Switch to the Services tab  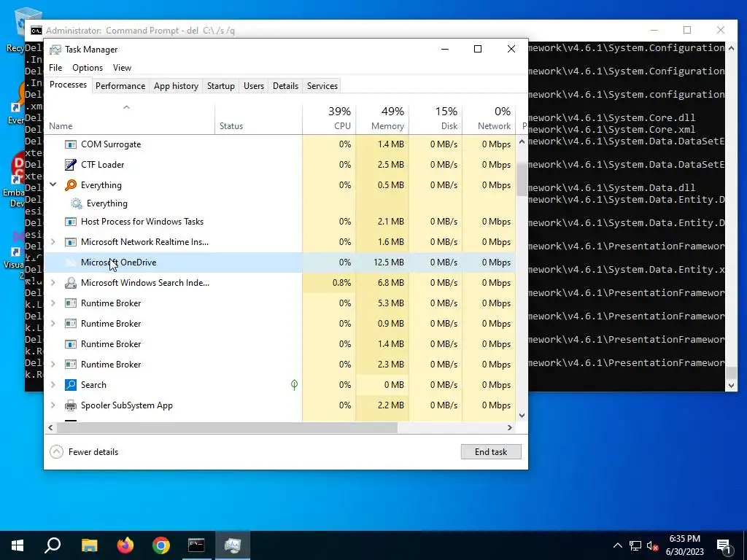point(322,86)
